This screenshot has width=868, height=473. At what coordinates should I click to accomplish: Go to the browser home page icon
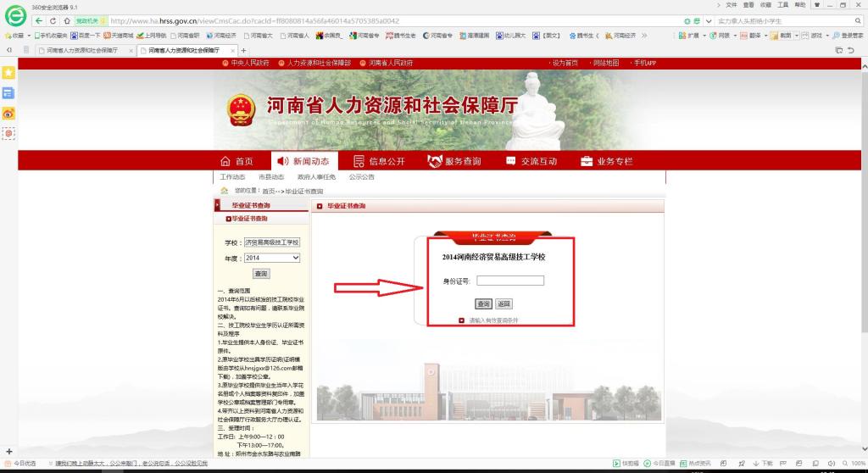pos(67,21)
